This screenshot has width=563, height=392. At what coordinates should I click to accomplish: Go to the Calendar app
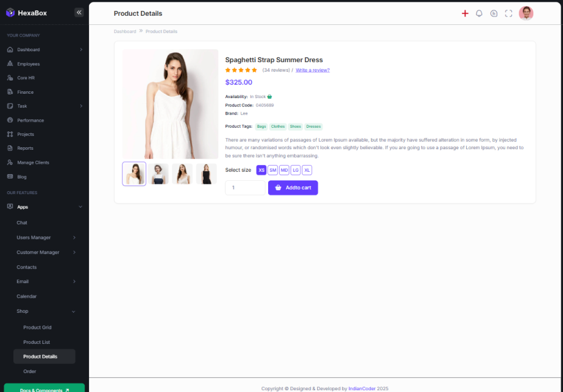click(x=26, y=296)
